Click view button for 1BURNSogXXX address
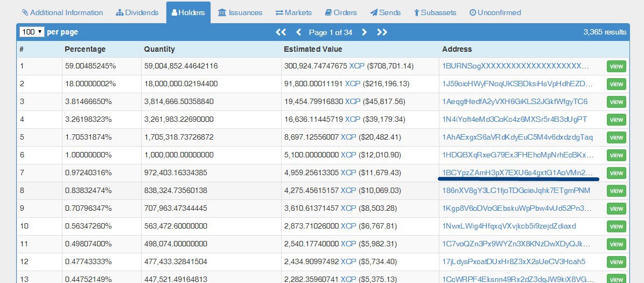Image resolution: width=644 pixels, height=283 pixels. pyautogui.click(x=616, y=66)
